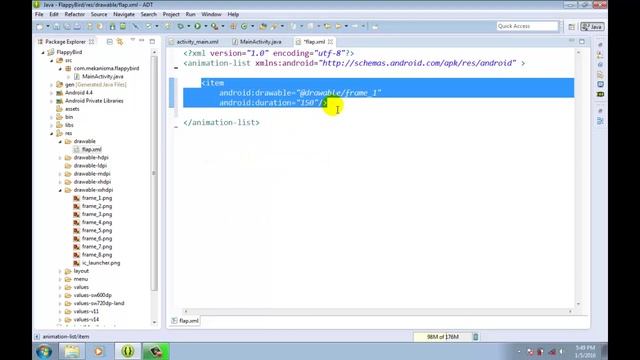Maximize the Package Explorer view
Viewport: 640px width, 360px height.
152,42
